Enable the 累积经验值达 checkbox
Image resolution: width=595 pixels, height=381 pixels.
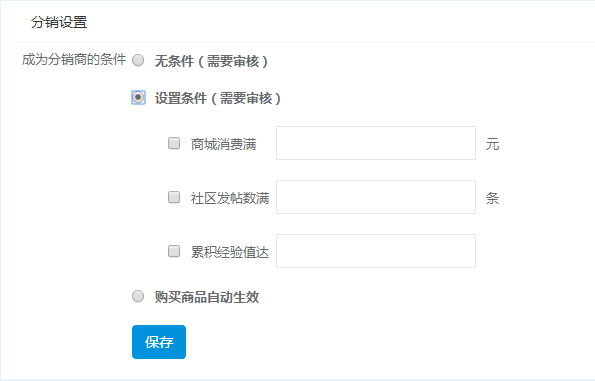[174, 251]
